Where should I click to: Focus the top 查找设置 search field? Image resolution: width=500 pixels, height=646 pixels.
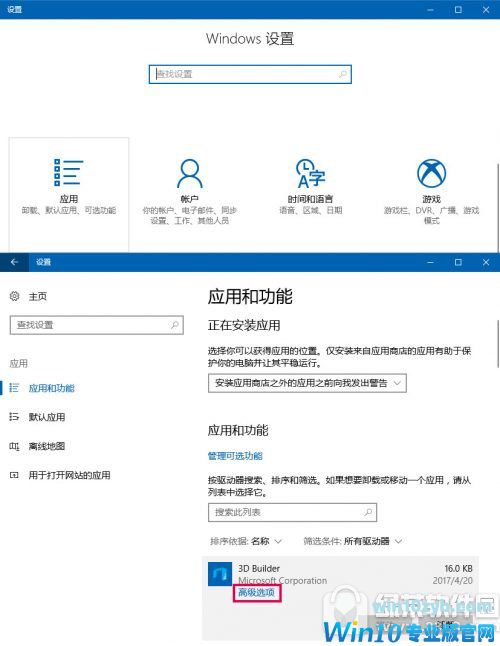coord(250,74)
